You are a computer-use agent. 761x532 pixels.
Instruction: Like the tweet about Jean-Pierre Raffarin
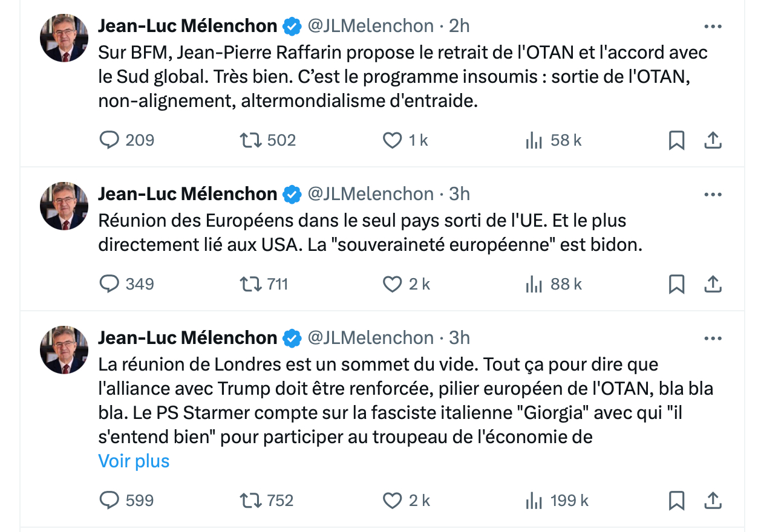click(393, 140)
